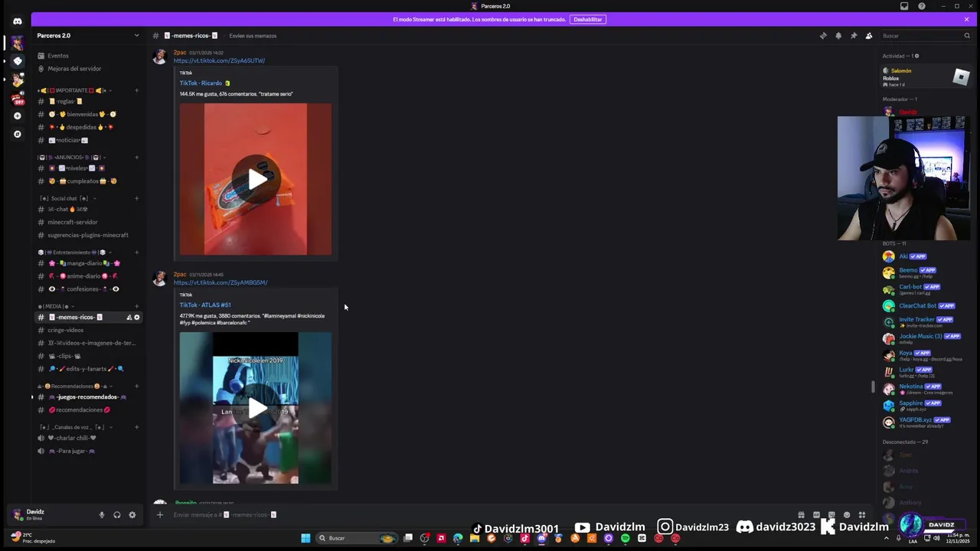980x551 pixels.
Task: Open YAGPDB.xyz member entry
Action: click(x=925, y=422)
